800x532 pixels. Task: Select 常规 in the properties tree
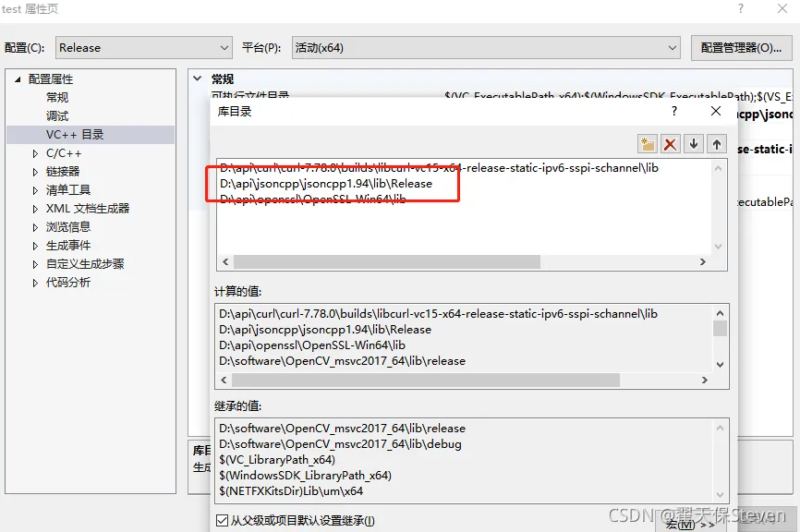pyautogui.click(x=57, y=97)
